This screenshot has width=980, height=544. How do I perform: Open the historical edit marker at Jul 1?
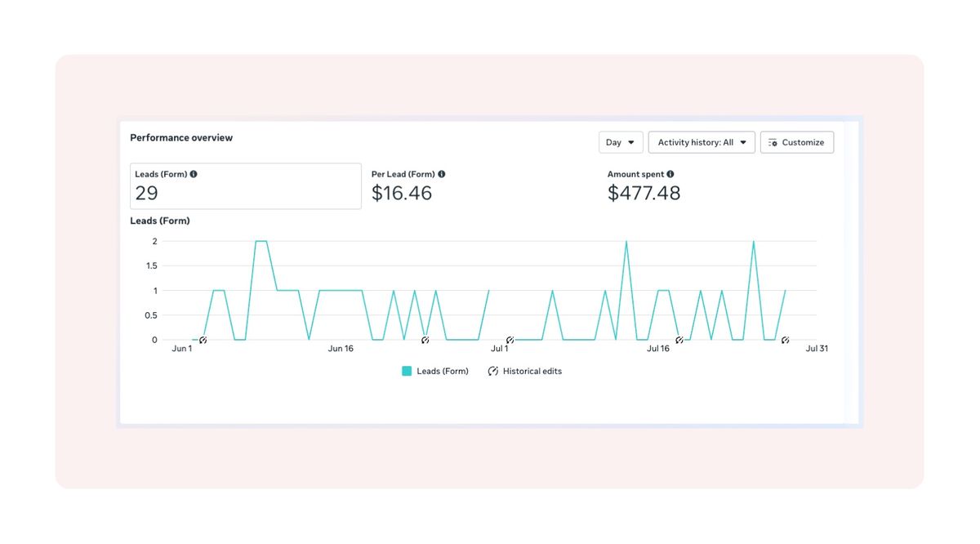click(510, 338)
